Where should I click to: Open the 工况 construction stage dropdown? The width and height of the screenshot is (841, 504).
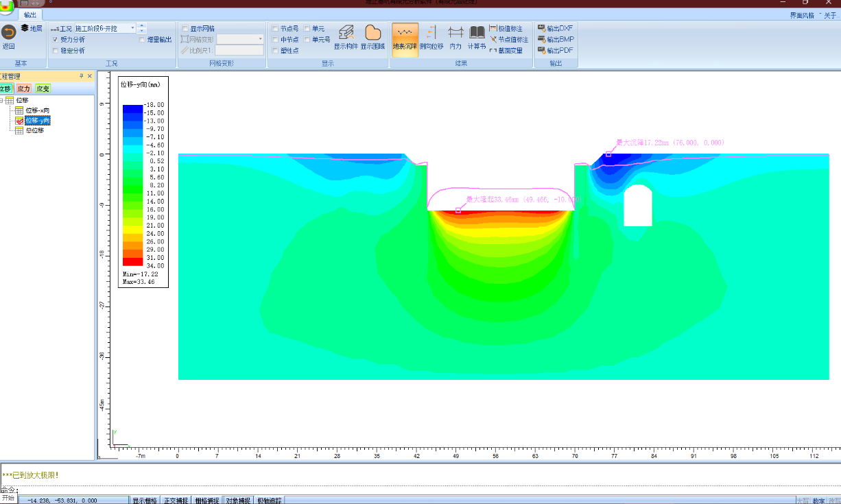132,29
